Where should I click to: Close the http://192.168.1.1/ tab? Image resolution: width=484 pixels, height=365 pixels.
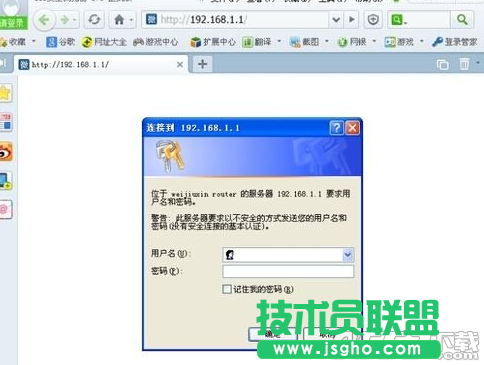point(180,64)
